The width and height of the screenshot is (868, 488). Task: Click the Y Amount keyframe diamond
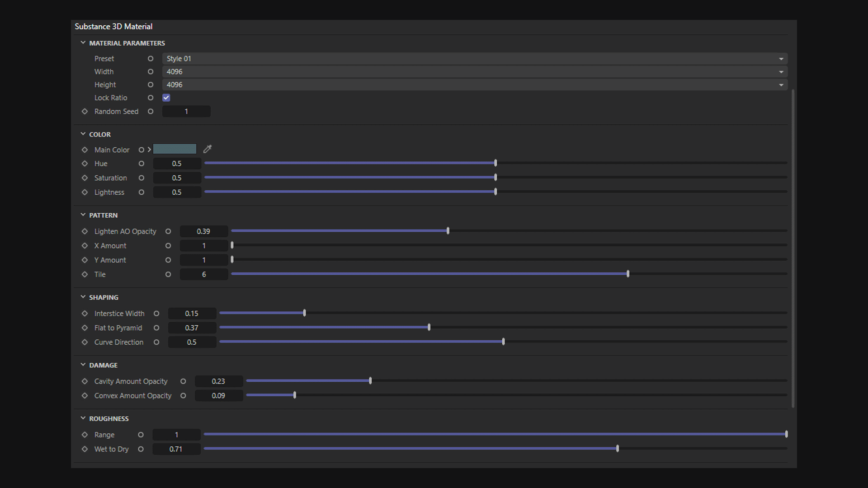click(x=85, y=260)
